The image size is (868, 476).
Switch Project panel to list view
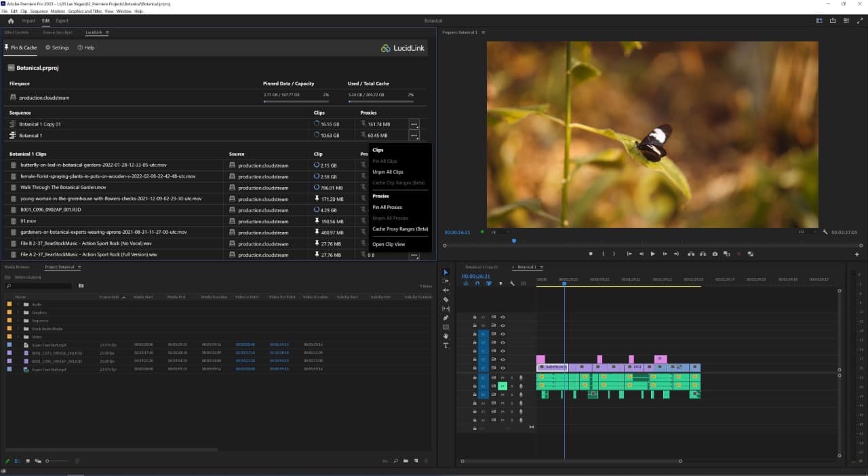click(17, 461)
